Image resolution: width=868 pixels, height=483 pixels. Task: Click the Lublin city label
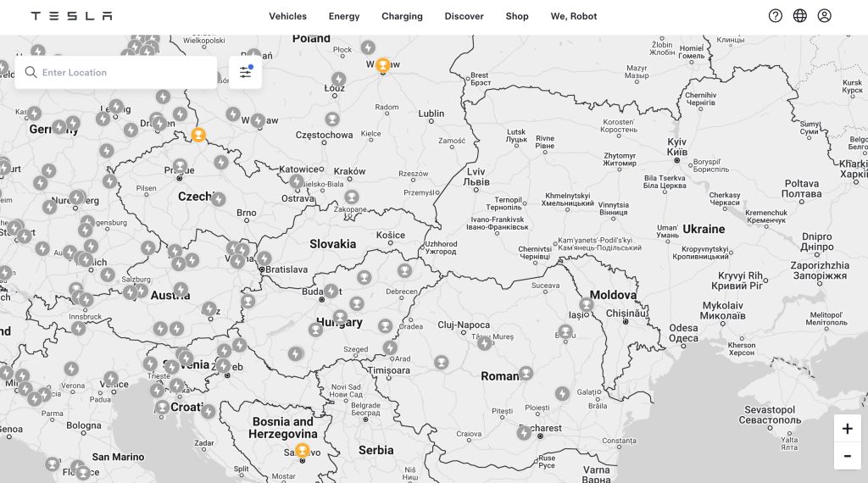[x=431, y=114]
